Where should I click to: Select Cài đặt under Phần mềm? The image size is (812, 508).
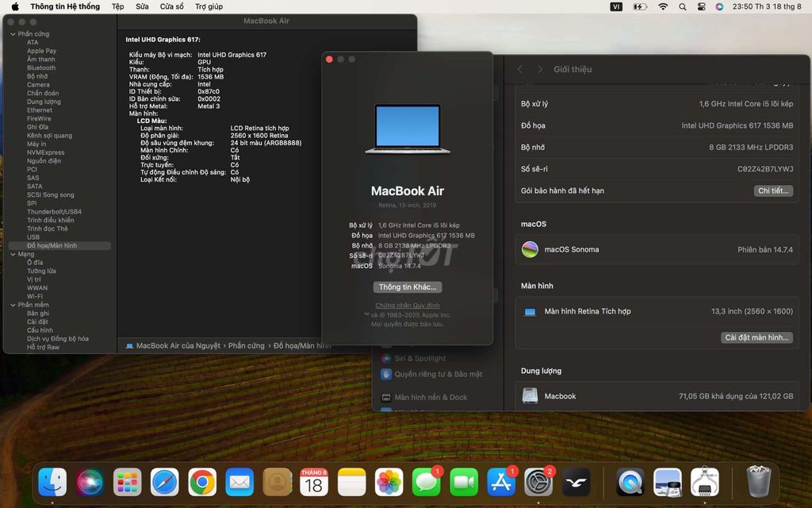(x=37, y=322)
